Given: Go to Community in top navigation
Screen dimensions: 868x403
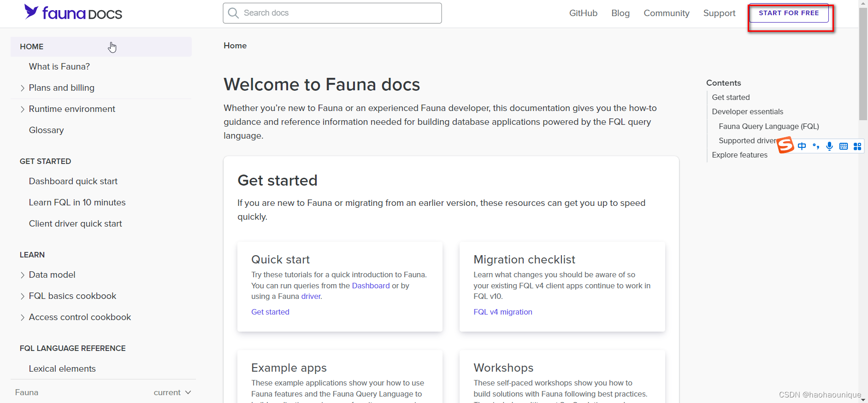Looking at the screenshot, I should (x=666, y=13).
